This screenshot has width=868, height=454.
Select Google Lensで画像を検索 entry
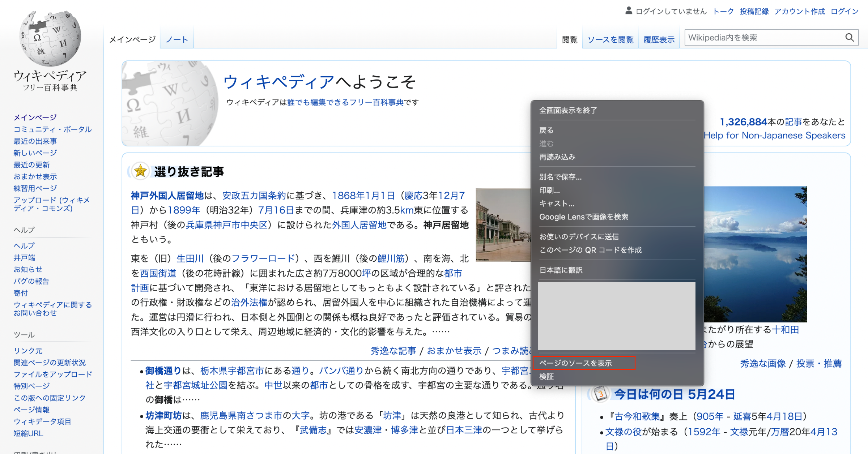[617, 217]
